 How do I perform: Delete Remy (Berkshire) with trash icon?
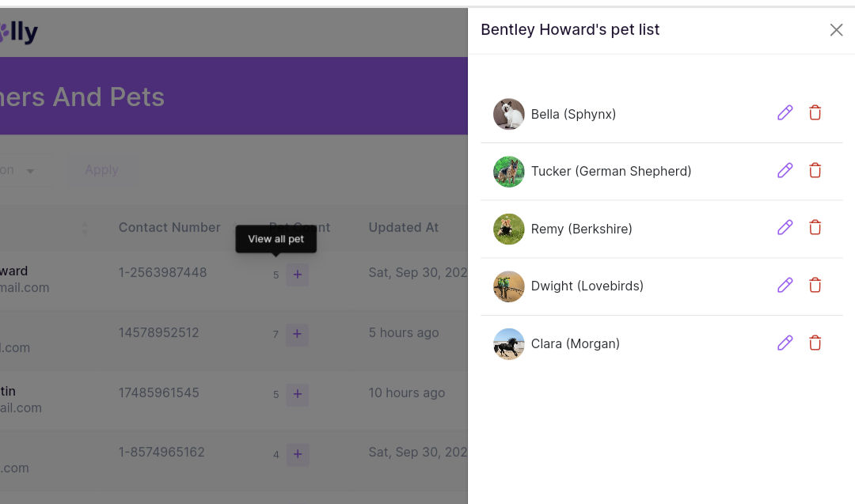point(815,228)
